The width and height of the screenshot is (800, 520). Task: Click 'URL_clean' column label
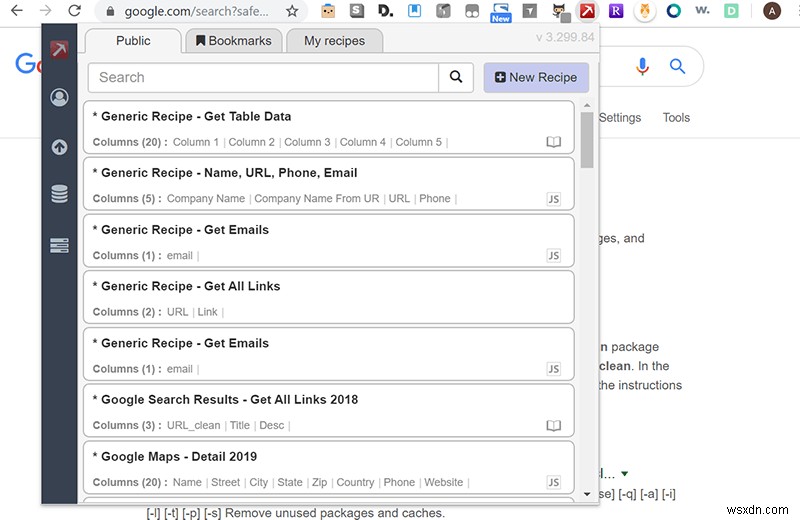(x=193, y=425)
